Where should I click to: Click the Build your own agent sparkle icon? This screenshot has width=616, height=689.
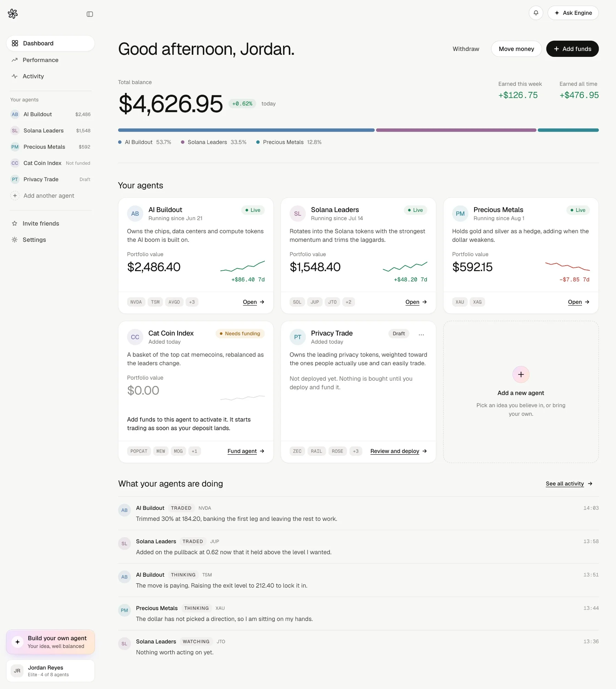click(x=18, y=642)
